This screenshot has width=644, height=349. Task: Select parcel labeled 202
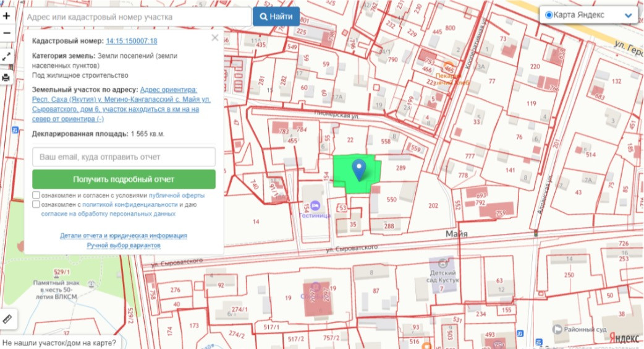[433, 205]
